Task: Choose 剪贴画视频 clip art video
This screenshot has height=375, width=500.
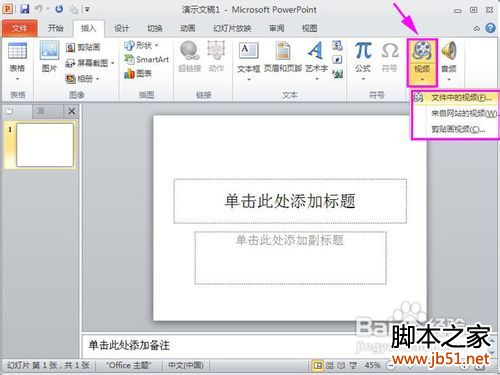Action: 455,129
